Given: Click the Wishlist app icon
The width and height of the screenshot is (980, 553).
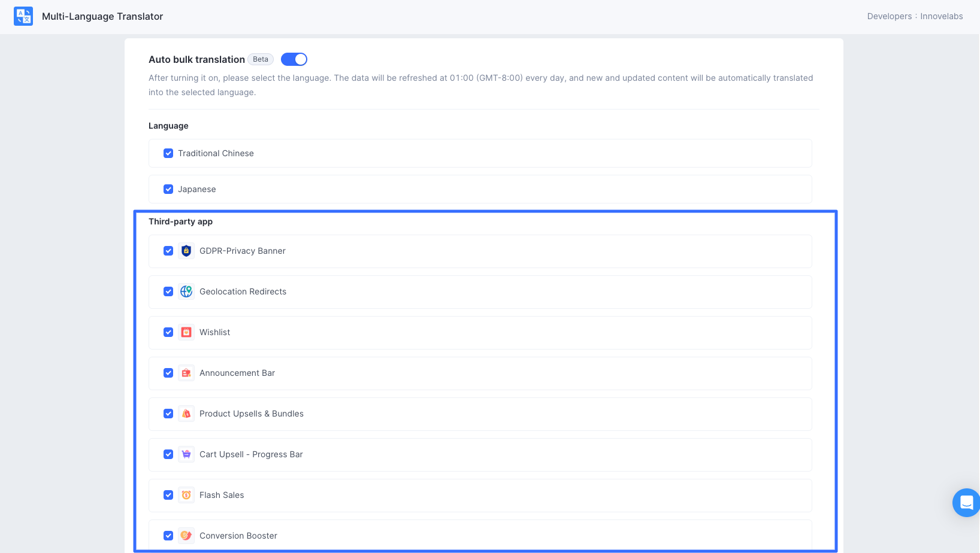Looking at the screenshot, I should point(186,332).
